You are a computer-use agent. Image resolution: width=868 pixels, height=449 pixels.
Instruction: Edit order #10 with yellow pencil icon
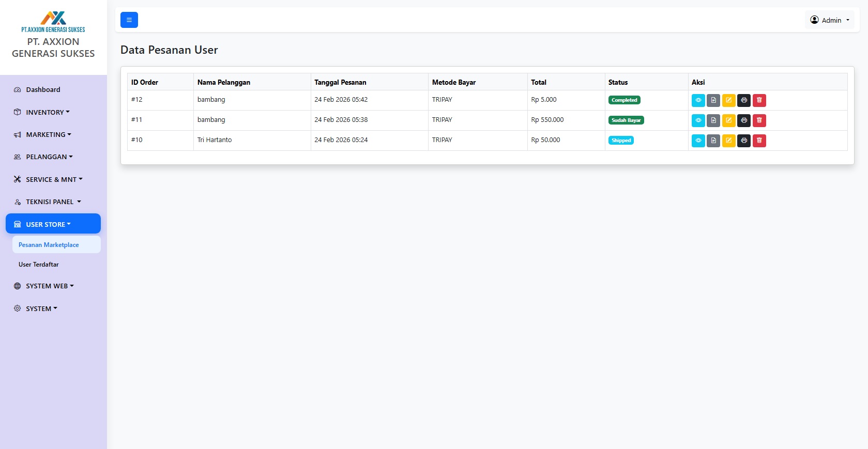click(728, 141)
